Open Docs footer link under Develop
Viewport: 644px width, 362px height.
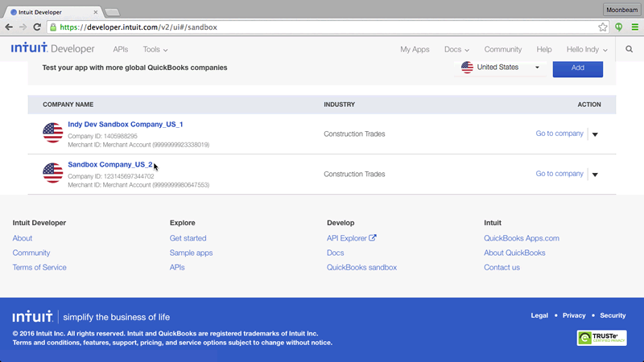(335, 253)
